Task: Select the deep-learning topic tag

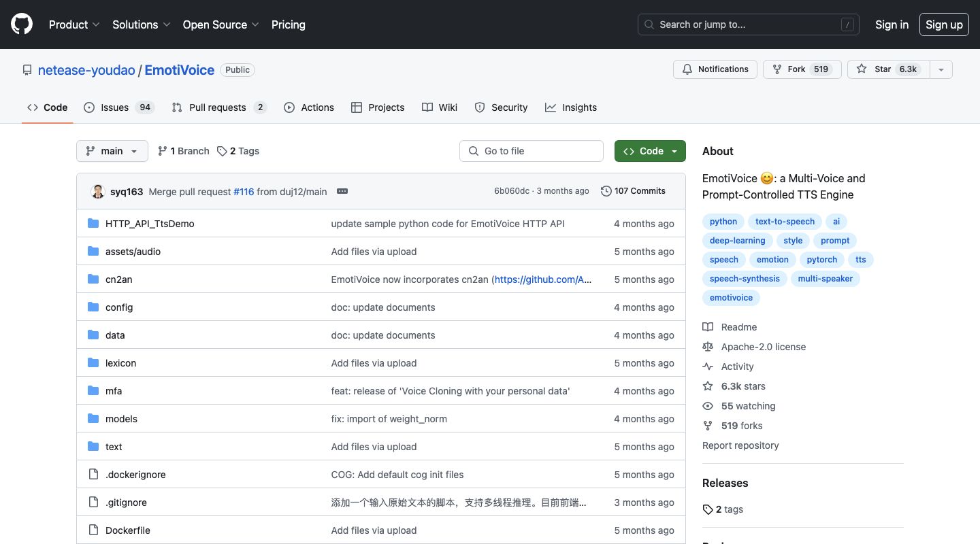Action: click(737, 241)
